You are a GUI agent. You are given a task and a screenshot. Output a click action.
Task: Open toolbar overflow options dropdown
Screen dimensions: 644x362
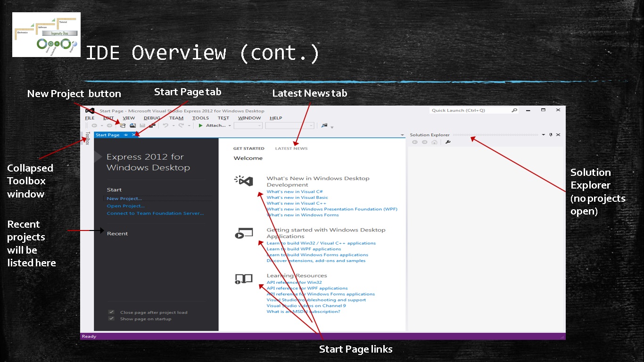(x=332, y=127)
